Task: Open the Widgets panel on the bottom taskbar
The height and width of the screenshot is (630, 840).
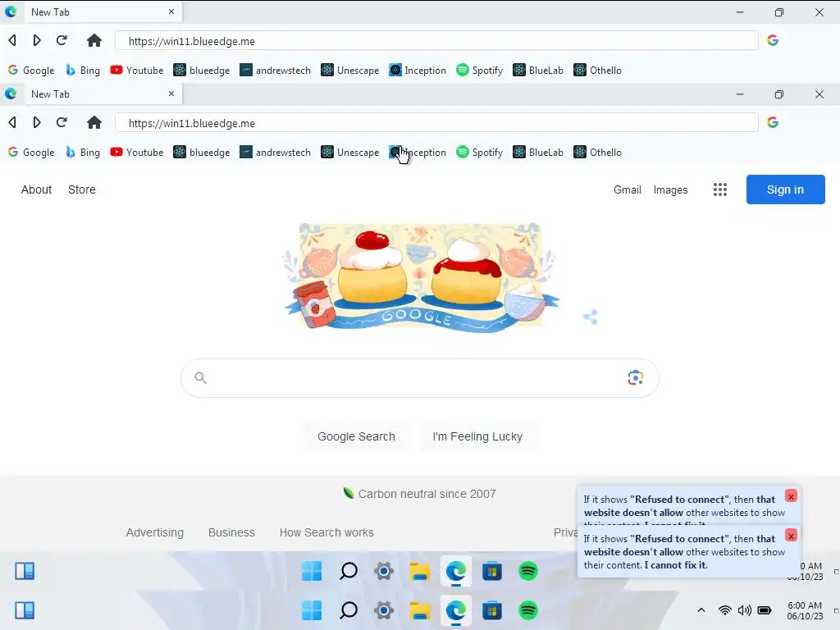Action: point(25,610)
